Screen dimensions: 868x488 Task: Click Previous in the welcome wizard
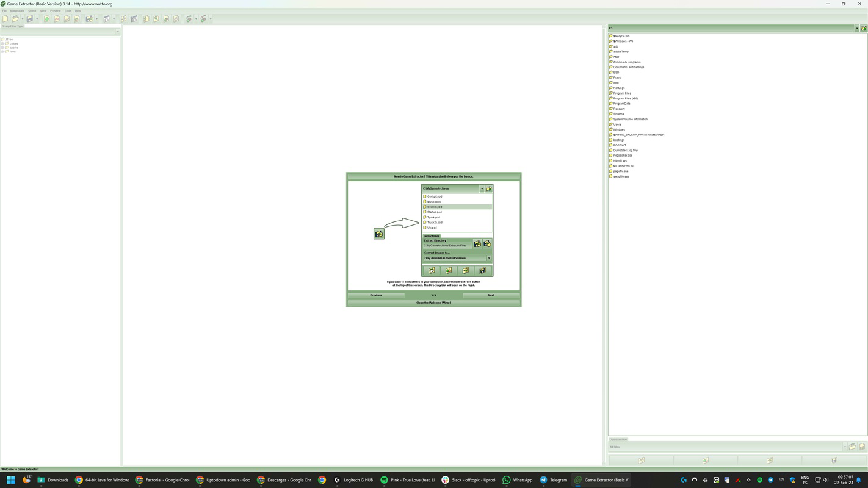(376, 295)
